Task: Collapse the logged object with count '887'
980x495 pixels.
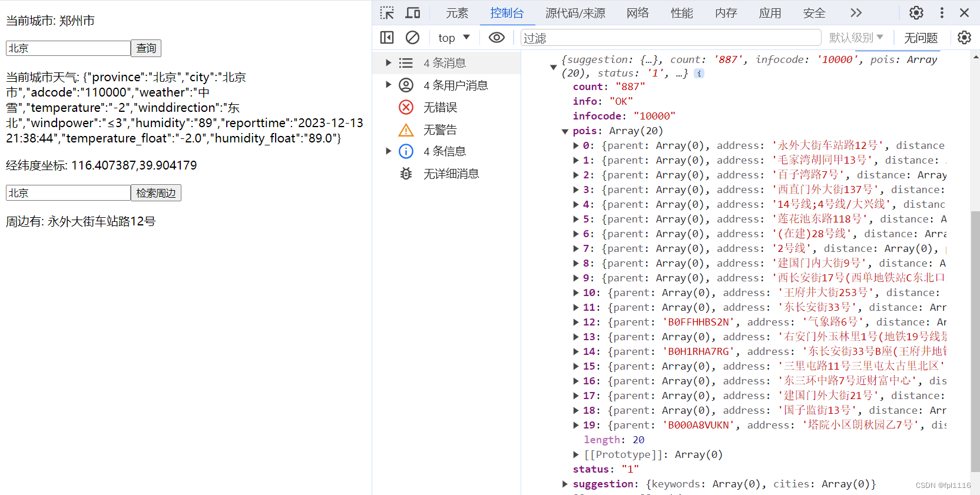Action: pyautogui.click(x=553, y=67)
